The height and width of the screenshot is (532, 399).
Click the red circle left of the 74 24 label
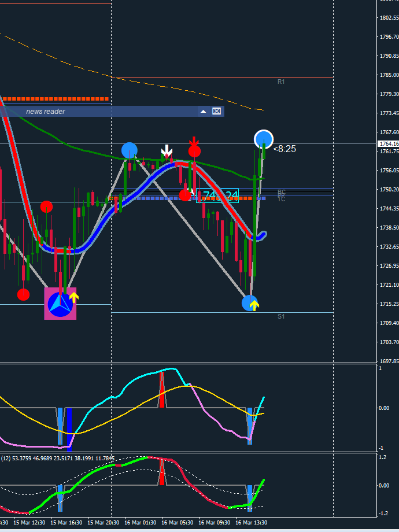coord(185,195)
